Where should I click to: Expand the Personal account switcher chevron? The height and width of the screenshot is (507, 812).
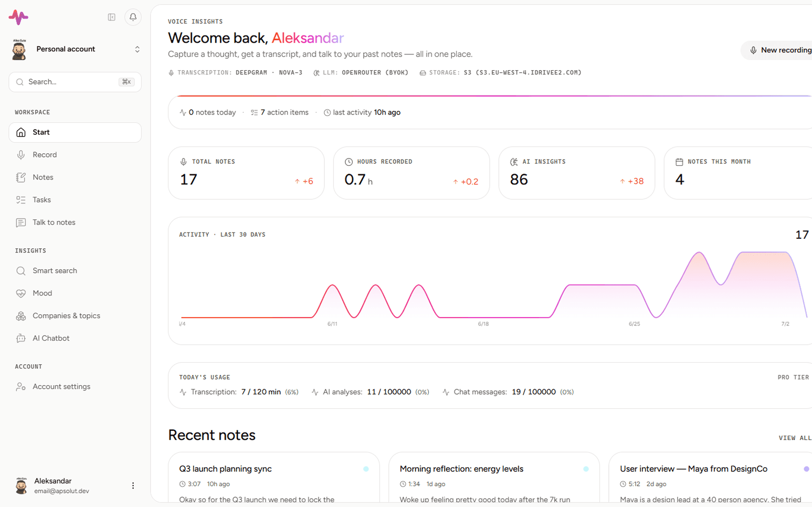137,49
